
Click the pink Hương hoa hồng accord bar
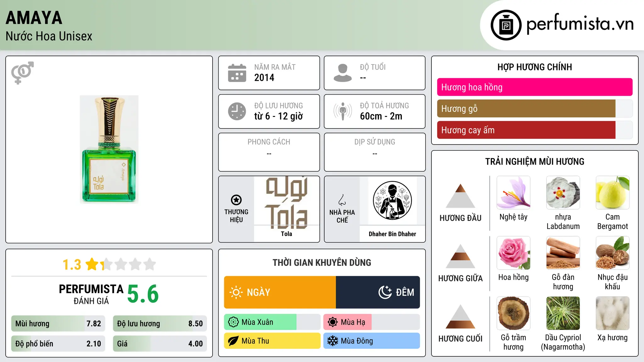point(535,87)
